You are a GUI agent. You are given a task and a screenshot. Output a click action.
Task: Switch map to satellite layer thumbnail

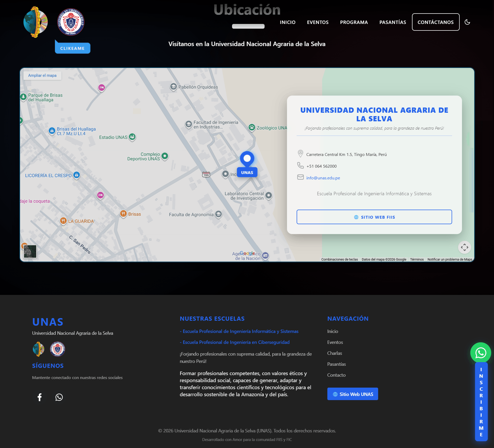pyautogui.click(x=30, y=251)
